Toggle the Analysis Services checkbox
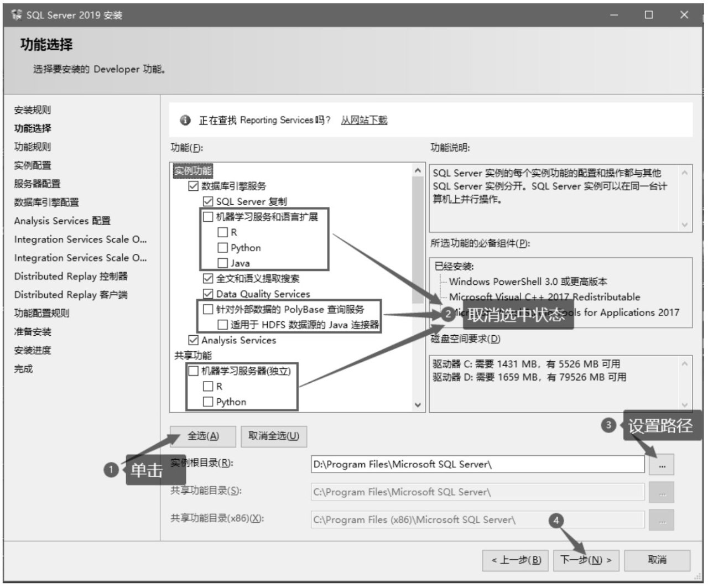 click(x=194, y=340)
